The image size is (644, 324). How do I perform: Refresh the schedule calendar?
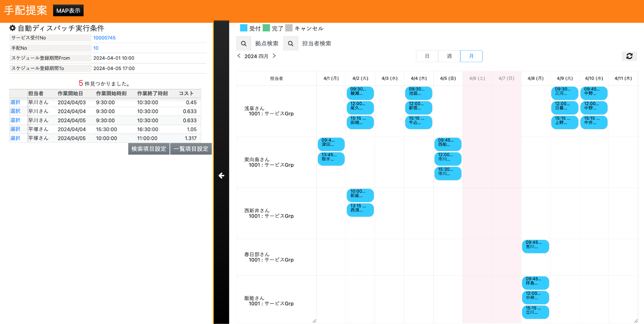coord(629,56)
